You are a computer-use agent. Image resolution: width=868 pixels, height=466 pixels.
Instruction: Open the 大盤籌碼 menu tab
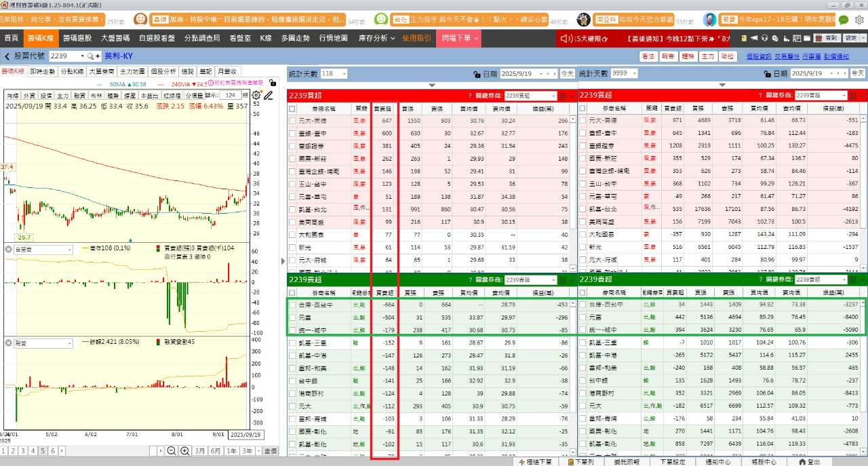coord(115,39)
